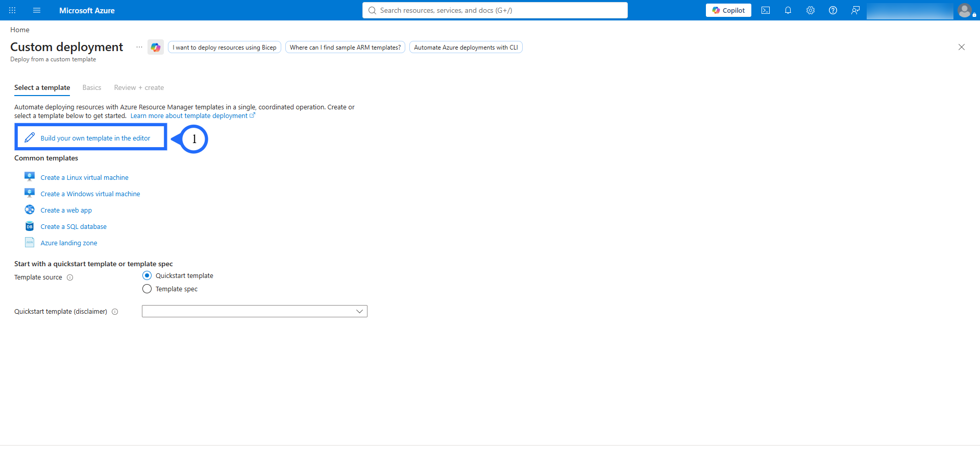Image resolution: width=980 pixels, height=466 pixels.
Task: Click the 'Custom deployment' page title
Action: (x=66, y=47)
